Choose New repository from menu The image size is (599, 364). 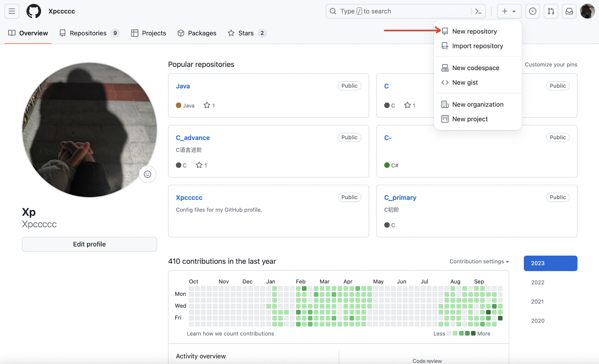474,31
